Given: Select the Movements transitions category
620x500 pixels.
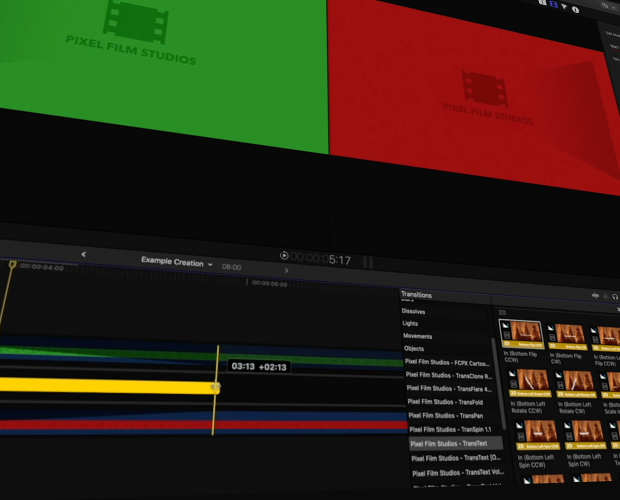Looking at the screenshot, I should coord(418,336).
